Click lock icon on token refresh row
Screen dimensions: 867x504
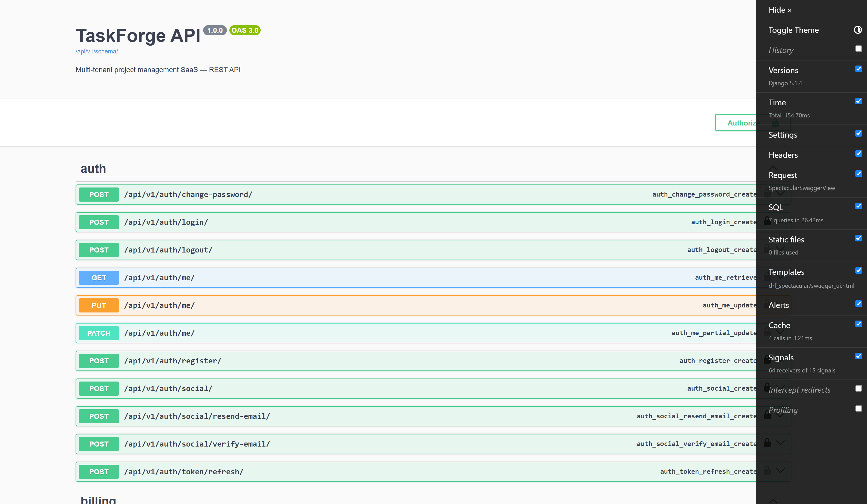click(767, 471)
